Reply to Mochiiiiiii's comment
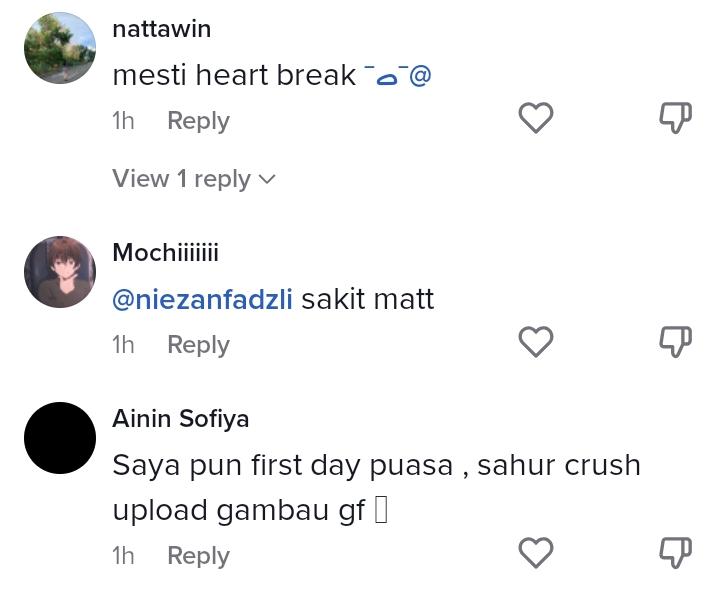The image size is (720, 596). coord(198,345)
